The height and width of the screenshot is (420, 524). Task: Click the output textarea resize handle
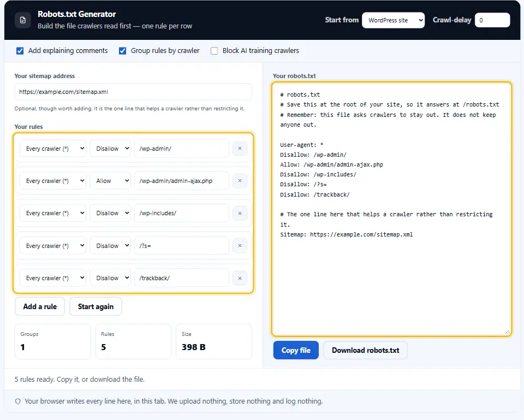tap(507, 332)
